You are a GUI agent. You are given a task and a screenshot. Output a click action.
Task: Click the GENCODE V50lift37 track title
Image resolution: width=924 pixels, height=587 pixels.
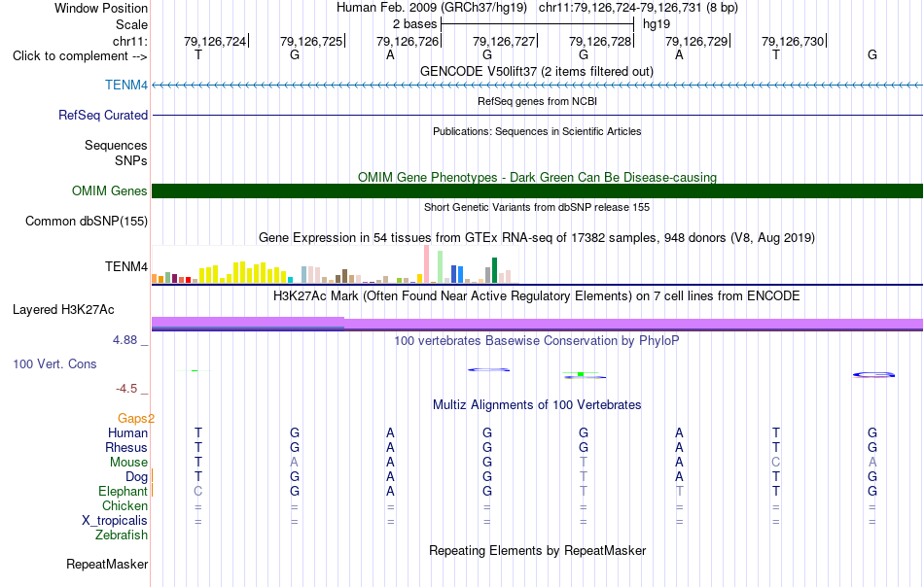536,71
